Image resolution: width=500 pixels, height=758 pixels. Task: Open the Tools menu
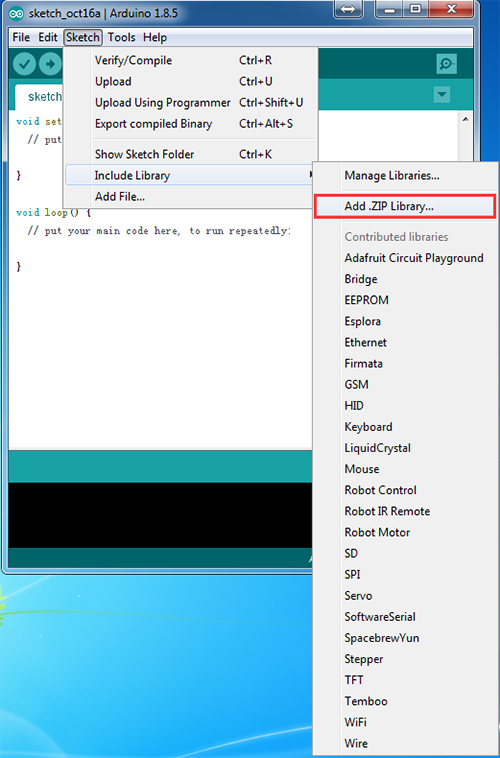click(x=121, y=37)
